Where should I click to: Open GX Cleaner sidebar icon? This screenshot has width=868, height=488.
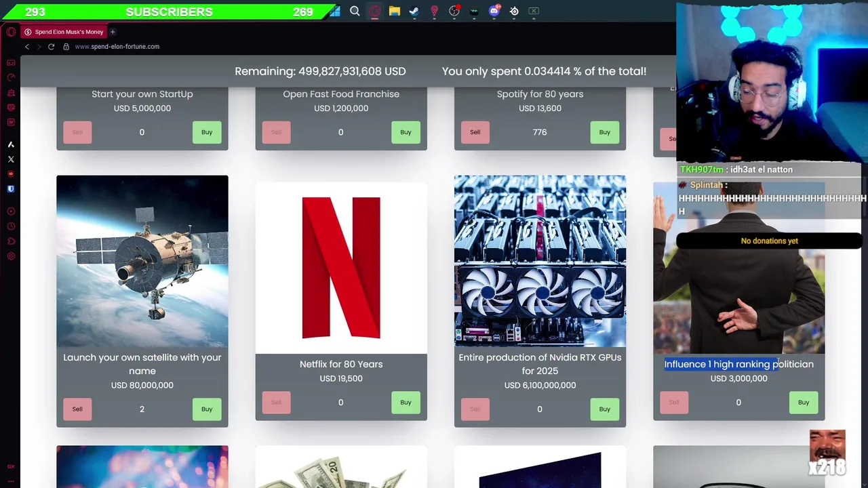click(11, 92)
